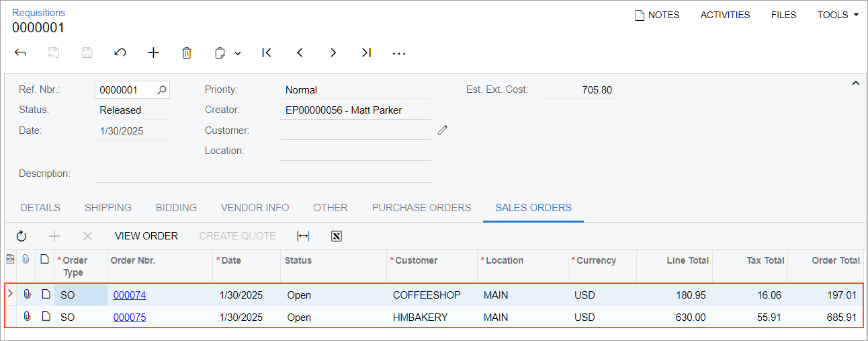The width and height of the screenshot is (868, 341).
Task: Click the Delete trash can icon
Action: coord(187,52)
